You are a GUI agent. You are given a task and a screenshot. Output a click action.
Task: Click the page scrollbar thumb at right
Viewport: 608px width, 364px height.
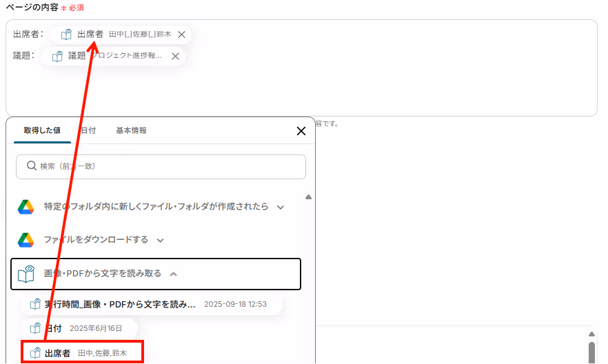(x=591, y=352)
